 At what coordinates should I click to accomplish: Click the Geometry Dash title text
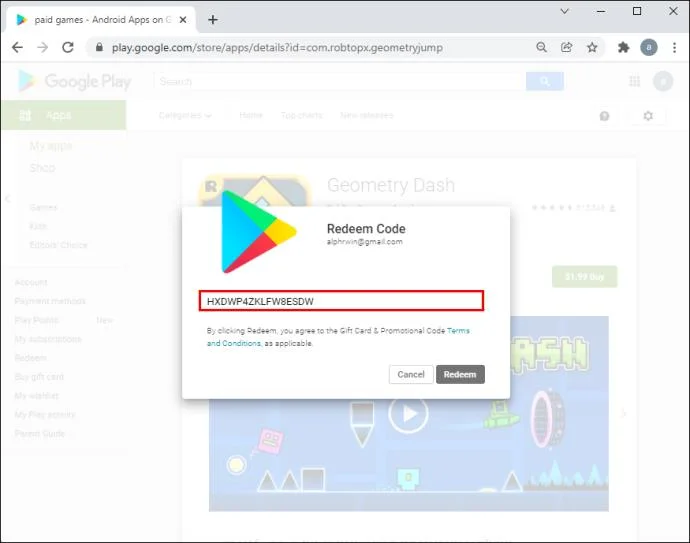tap(391, 185)
